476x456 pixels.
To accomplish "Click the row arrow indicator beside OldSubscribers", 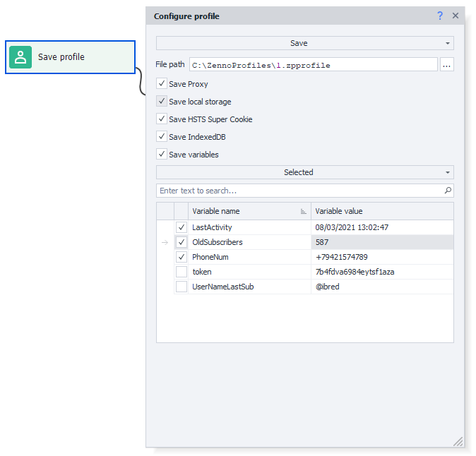I will (x=165, y=242).
